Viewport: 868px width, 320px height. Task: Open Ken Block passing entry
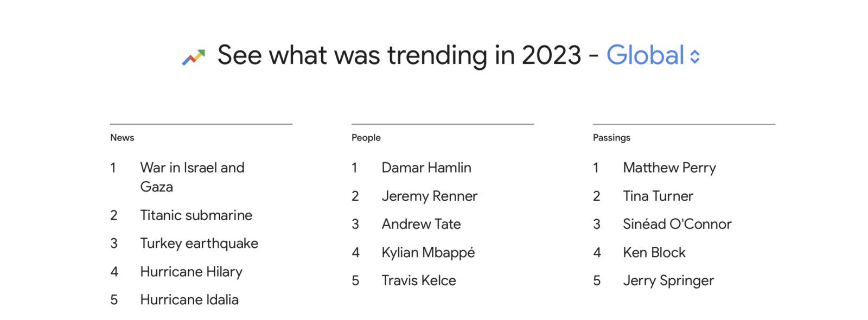point(654,252)
